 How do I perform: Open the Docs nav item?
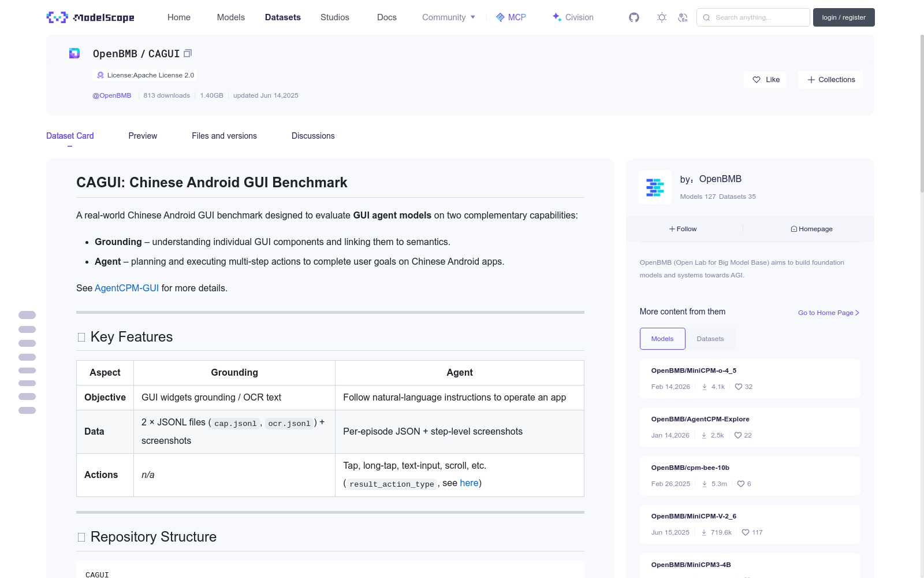pos(387,17)
